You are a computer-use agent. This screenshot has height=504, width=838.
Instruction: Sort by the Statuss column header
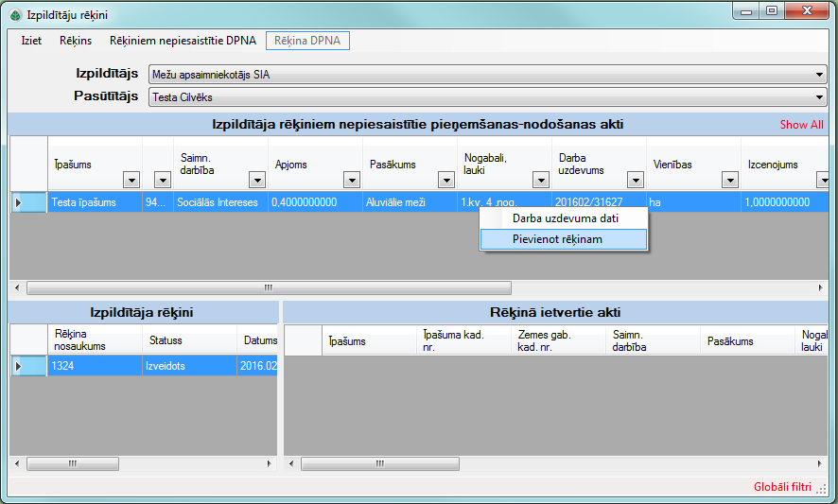coord(166,340)
